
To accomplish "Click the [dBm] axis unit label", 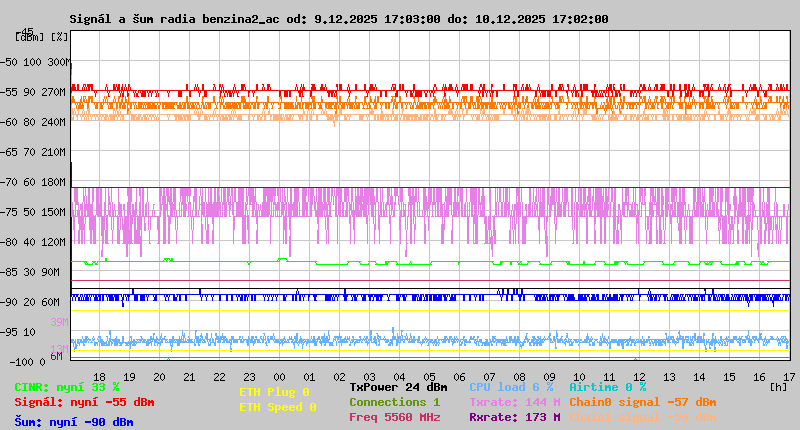I will click(x=31, y=37).
